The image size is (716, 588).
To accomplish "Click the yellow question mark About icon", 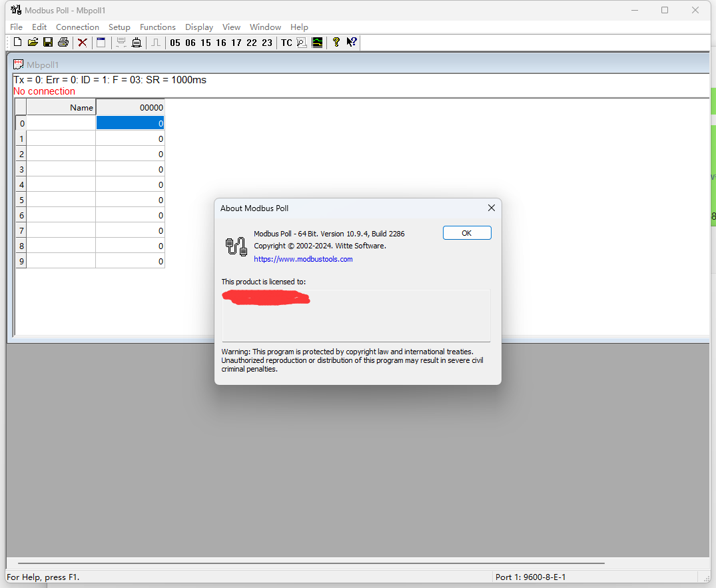I will pos(336,43).
